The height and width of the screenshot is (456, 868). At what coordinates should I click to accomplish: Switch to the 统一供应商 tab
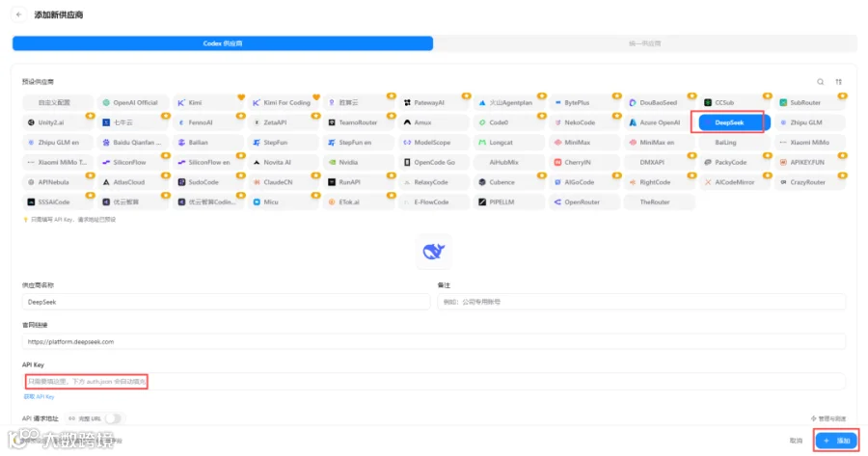(x=645, y=43)
